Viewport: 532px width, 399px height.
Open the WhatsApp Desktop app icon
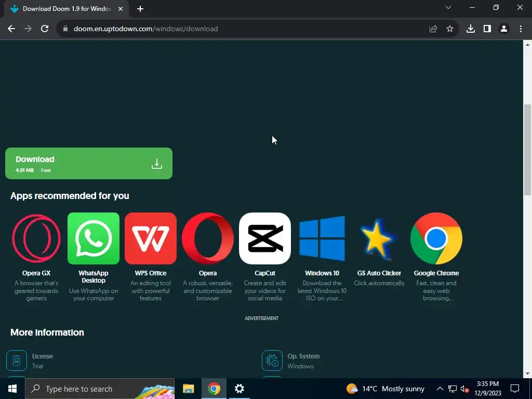click(x=94, y=238)
